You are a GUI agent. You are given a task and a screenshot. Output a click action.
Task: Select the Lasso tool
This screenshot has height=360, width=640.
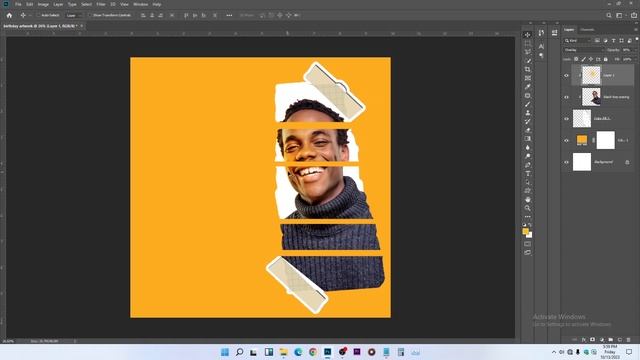tap(527, 52)
